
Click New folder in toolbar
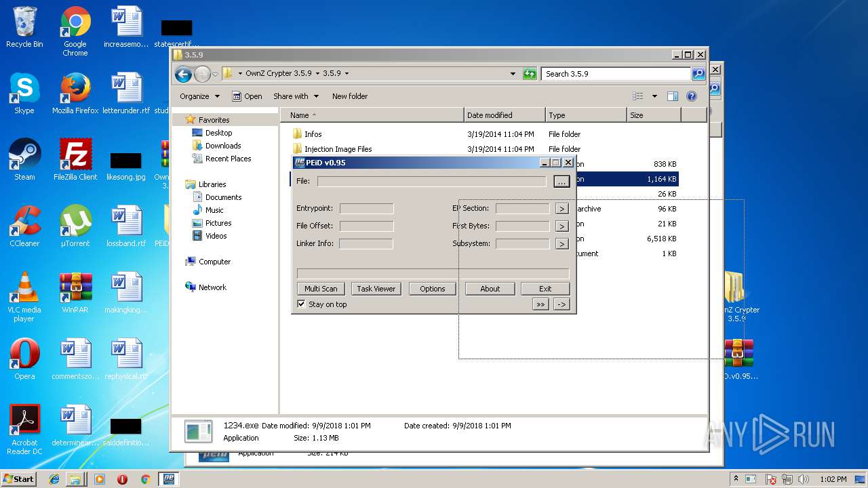tap(350, 96)
